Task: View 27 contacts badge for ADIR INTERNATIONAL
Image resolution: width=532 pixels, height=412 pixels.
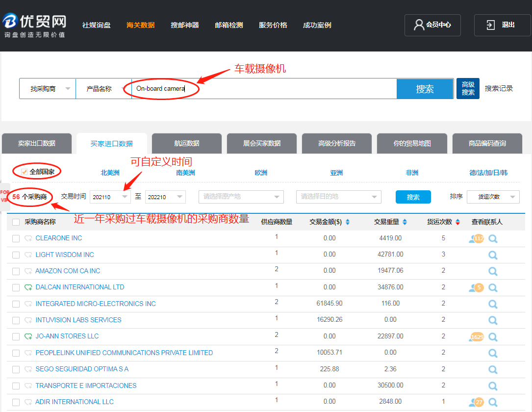Action: pos(477,402)
